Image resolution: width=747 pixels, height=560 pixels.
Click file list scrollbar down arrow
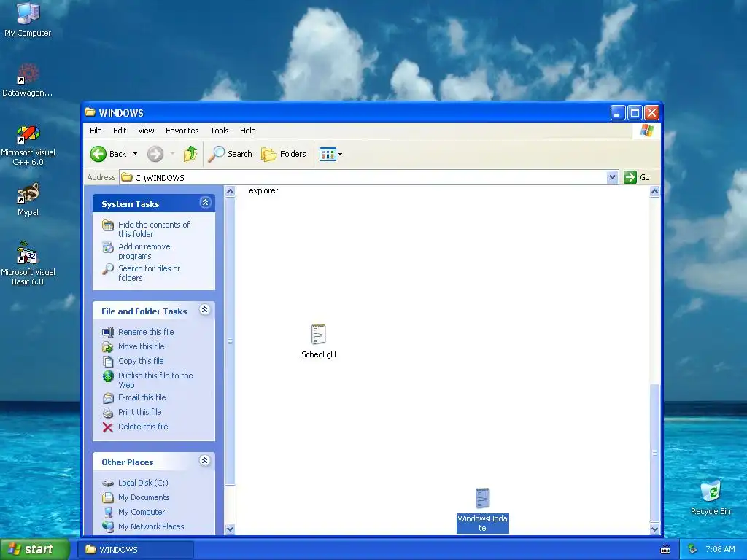654,529
